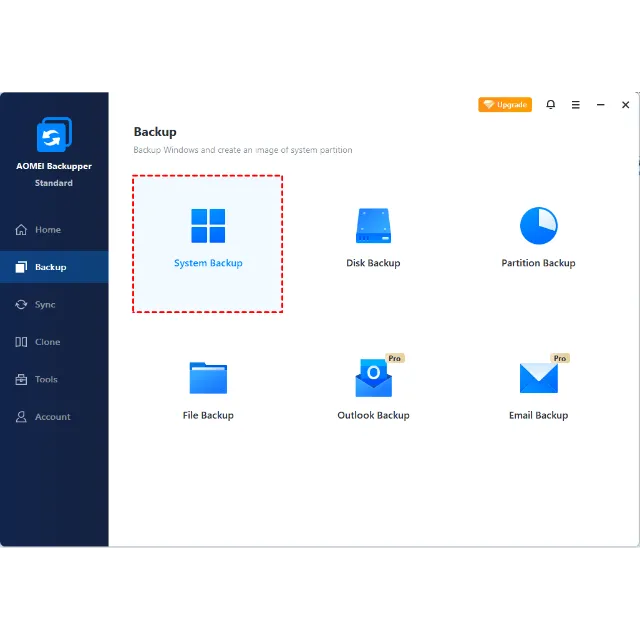The image size is (640, 640).
Task: Click the Email Backup envelope icon
Action: pos(538,378)
